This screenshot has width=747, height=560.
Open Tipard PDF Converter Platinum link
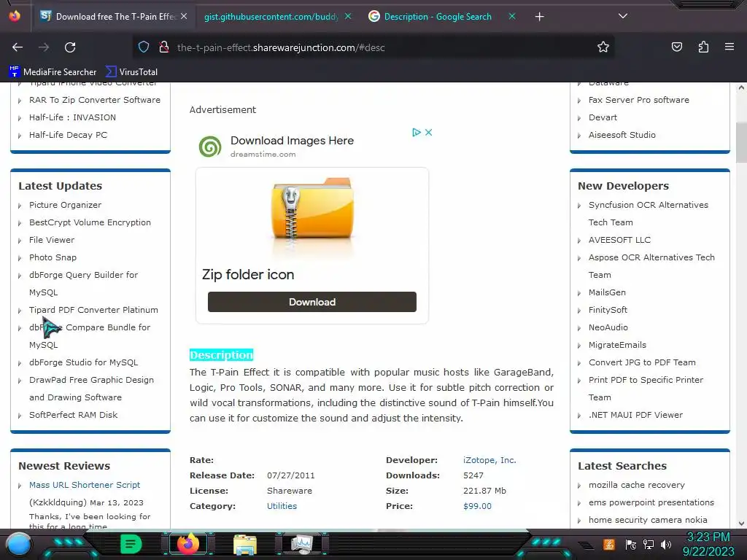point(93,310)
